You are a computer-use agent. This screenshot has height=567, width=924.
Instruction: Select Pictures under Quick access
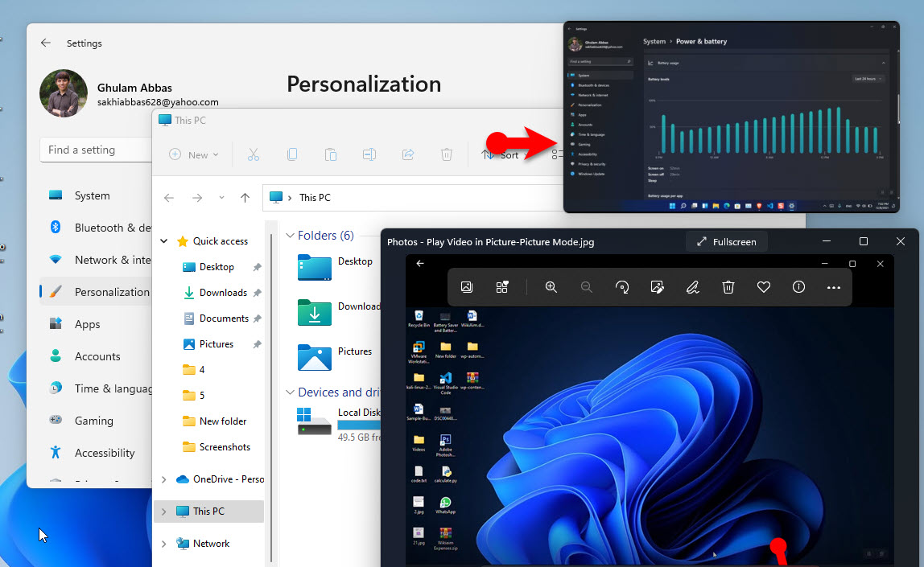pos(216,344)
